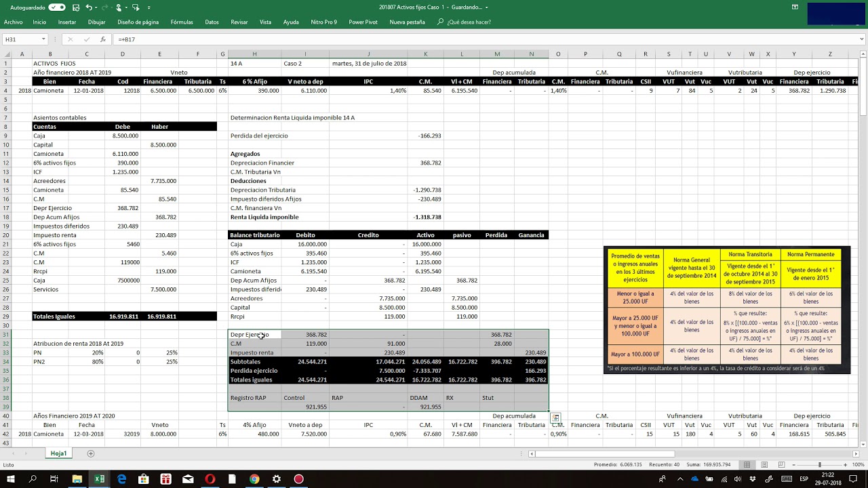
Task: Open Task View on taskbar
Action: [54, 479]
